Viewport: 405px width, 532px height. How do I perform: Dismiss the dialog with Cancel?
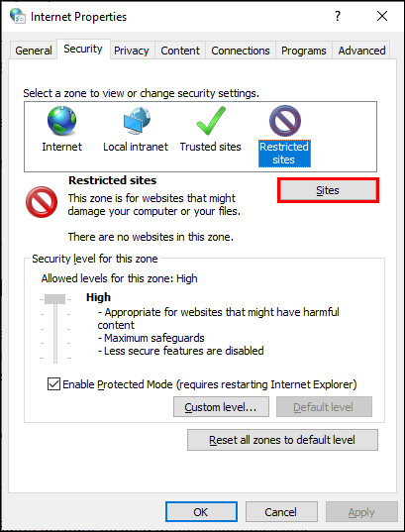(x=281, y=511)
